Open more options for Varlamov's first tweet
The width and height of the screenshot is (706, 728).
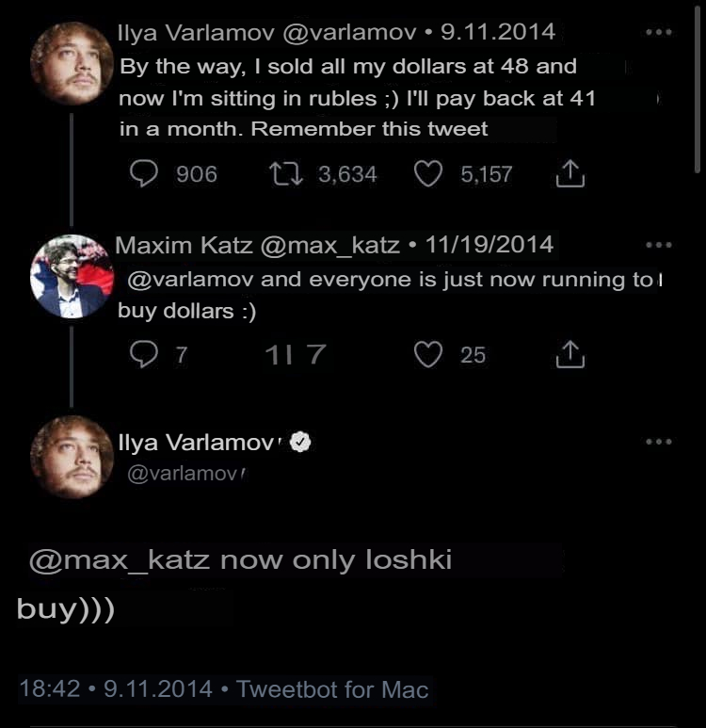[x=659, y=32]
